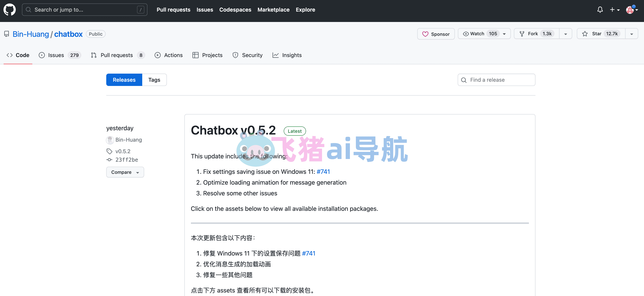Switch to the Tags tab

[x=154, y=80]
